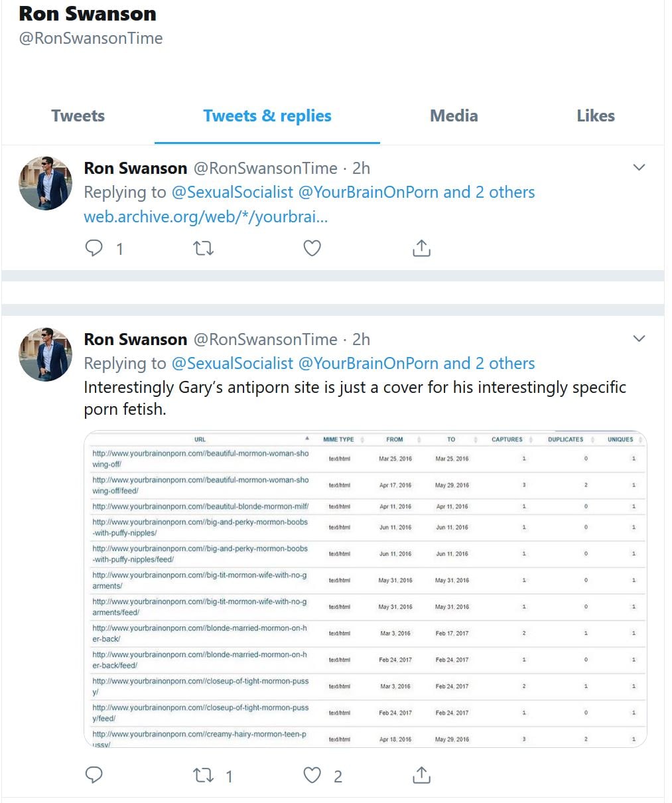Click @YourBrainOnPorn mention in second tweet

click(x=368, y=364)
